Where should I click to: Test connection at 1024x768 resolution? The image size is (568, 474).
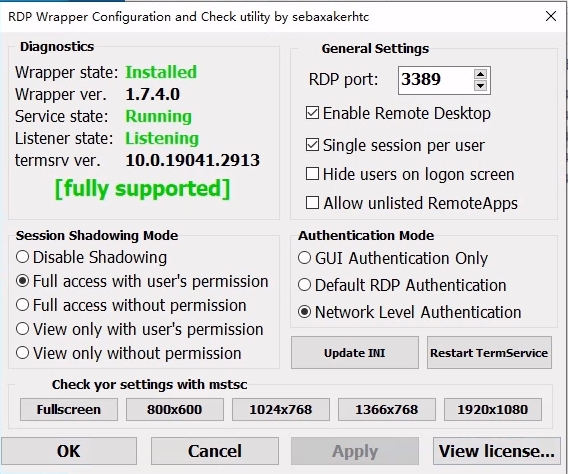click(281, 410)
